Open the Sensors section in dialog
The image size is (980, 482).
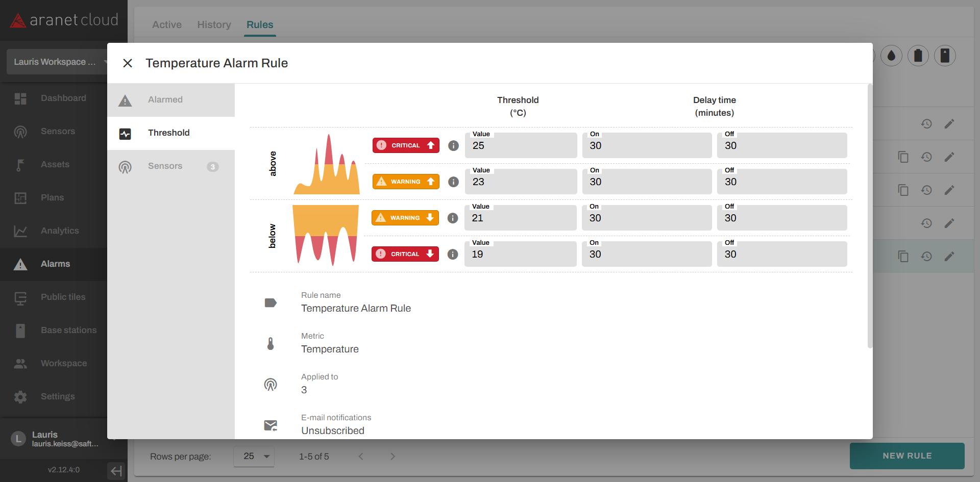click(x=165, y=166)
